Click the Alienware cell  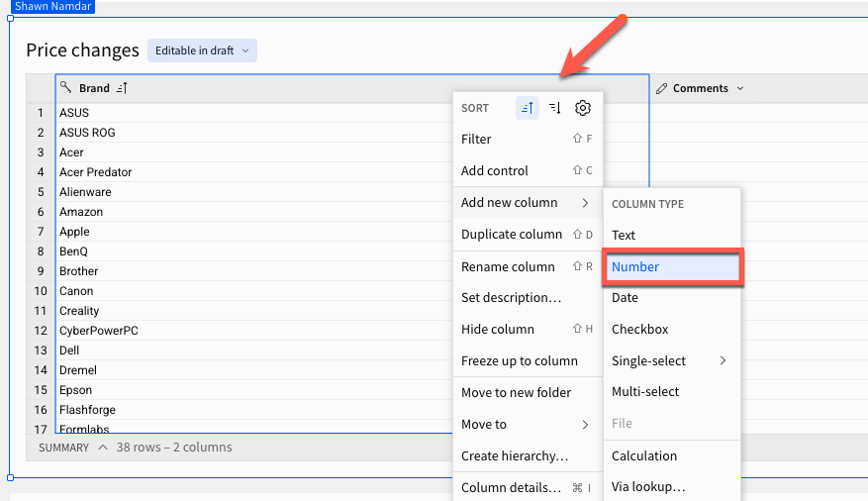point(85,192)
